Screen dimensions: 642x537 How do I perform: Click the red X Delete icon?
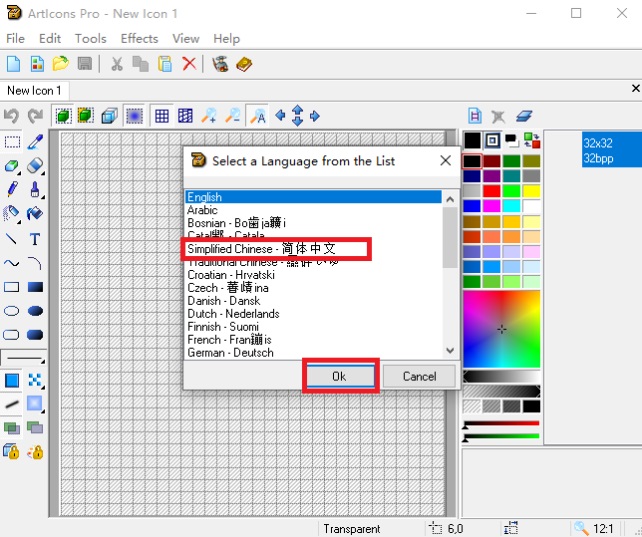coord(189,64)
